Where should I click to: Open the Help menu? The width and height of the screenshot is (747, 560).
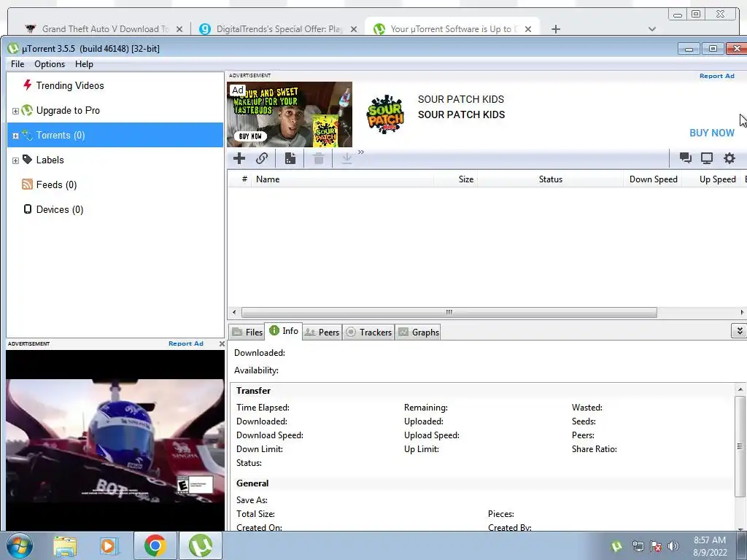(84, 64)
